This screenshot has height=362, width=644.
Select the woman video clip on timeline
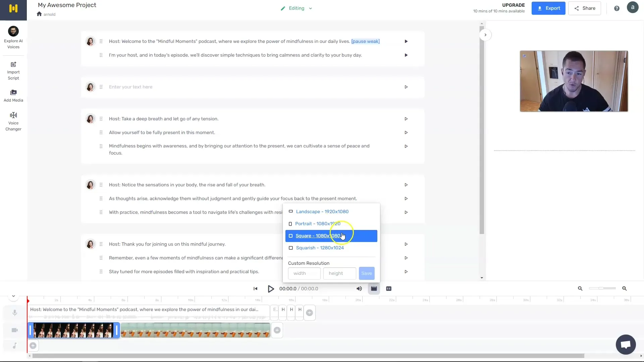coord(73,330)
